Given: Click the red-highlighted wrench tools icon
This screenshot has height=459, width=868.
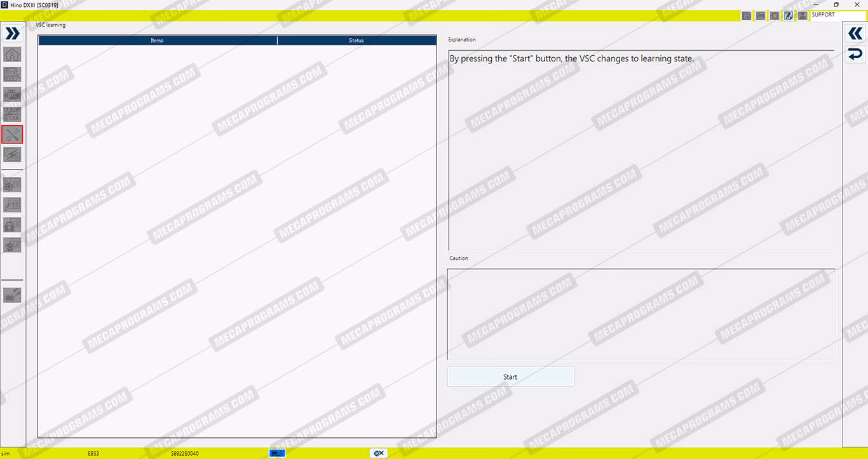Looking at the screenshot, I should 12,135.
